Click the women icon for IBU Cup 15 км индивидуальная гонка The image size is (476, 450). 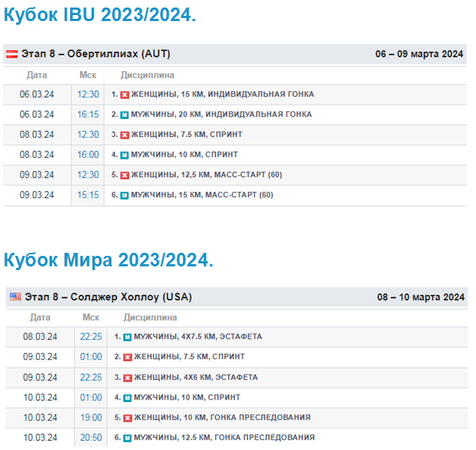(x=125, y=95)
